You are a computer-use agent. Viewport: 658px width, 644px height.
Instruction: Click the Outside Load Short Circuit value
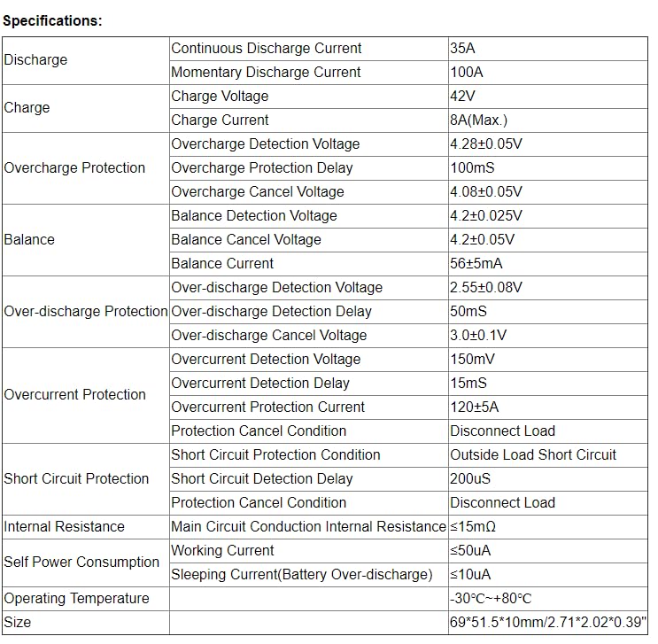click(533, 455)
